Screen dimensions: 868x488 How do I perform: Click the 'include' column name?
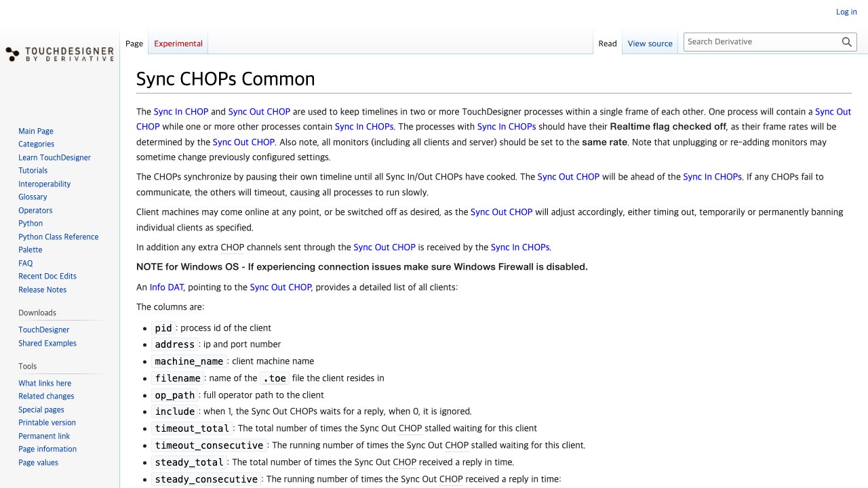(175, 411)
